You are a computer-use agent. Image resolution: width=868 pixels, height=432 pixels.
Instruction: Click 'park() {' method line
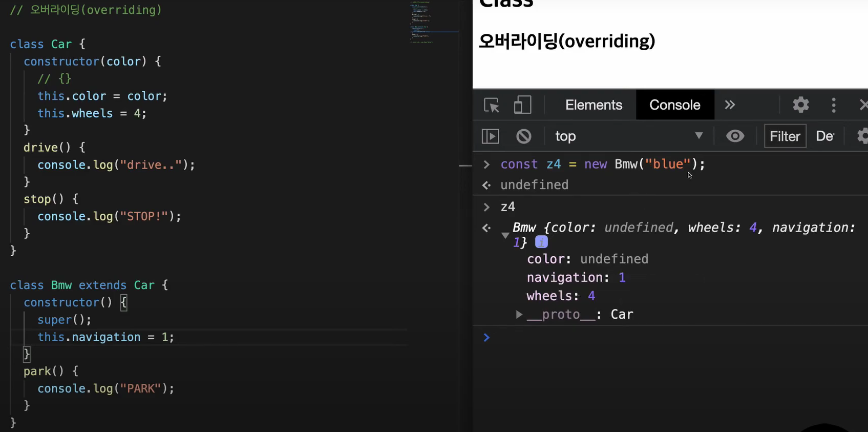pos(51,372)
